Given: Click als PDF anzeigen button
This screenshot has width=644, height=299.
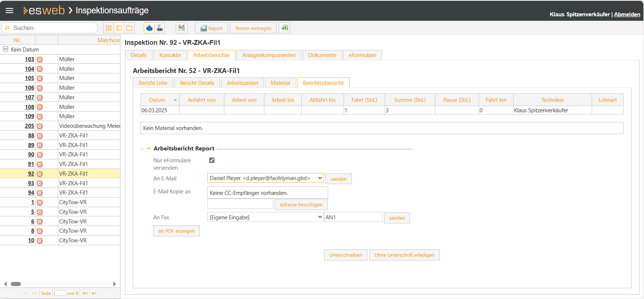Looking at the screenshot, I should [176, 231].
